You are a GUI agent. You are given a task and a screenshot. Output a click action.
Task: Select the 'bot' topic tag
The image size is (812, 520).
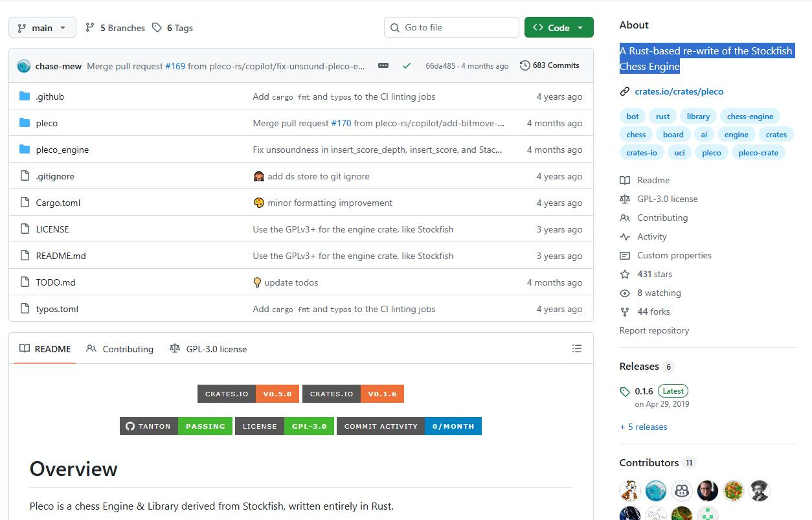tap(633, 117)
